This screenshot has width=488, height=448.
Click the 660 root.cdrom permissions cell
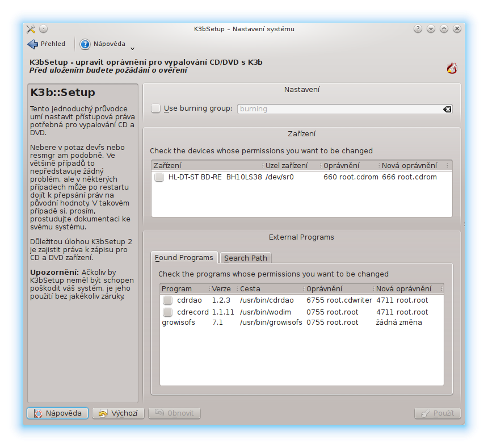[351, 177]
